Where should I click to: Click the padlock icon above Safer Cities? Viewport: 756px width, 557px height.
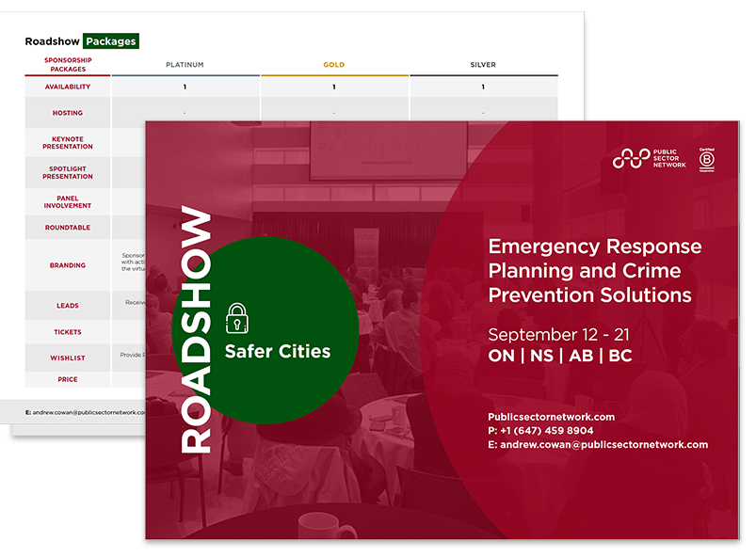point(237,317)
